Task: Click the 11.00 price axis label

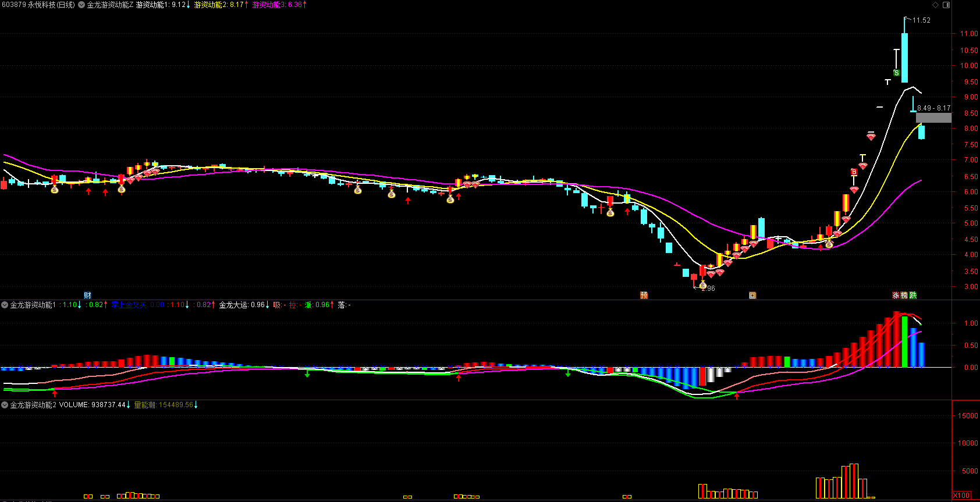Action: 969,34
